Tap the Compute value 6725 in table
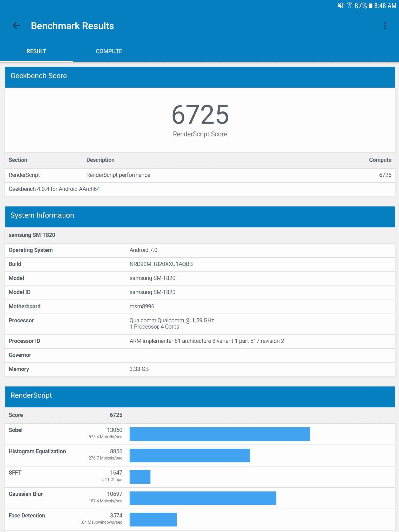Image resolution: width=399 pixels, height=532 pixels. click(385, 175)
